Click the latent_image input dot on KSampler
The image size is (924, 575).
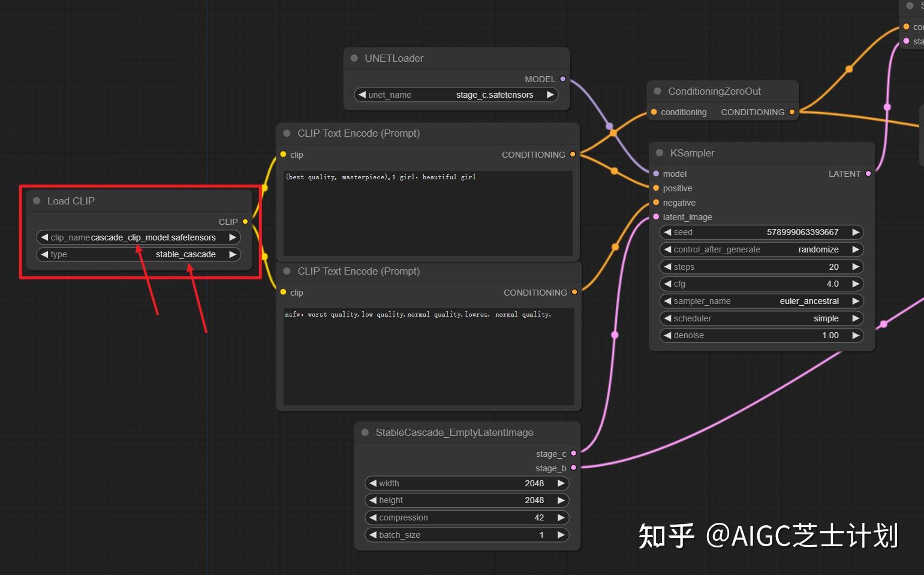point(656,217)
